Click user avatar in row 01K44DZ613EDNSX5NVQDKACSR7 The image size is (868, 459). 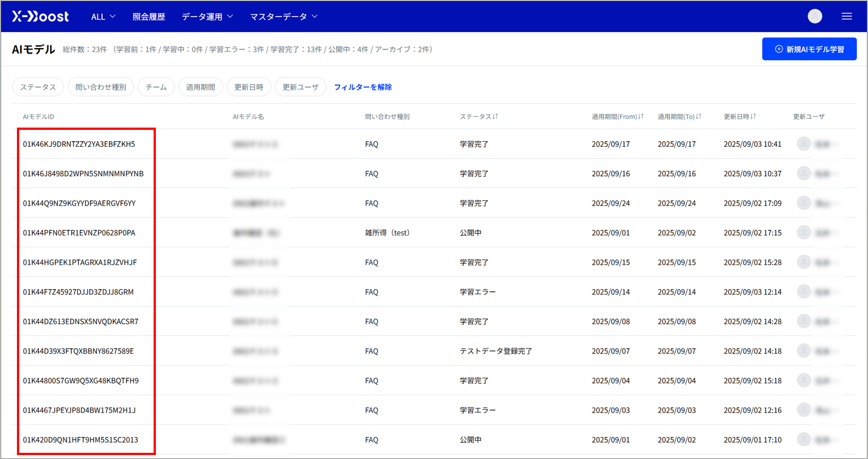pyautogui.click(x=804, y=321)
